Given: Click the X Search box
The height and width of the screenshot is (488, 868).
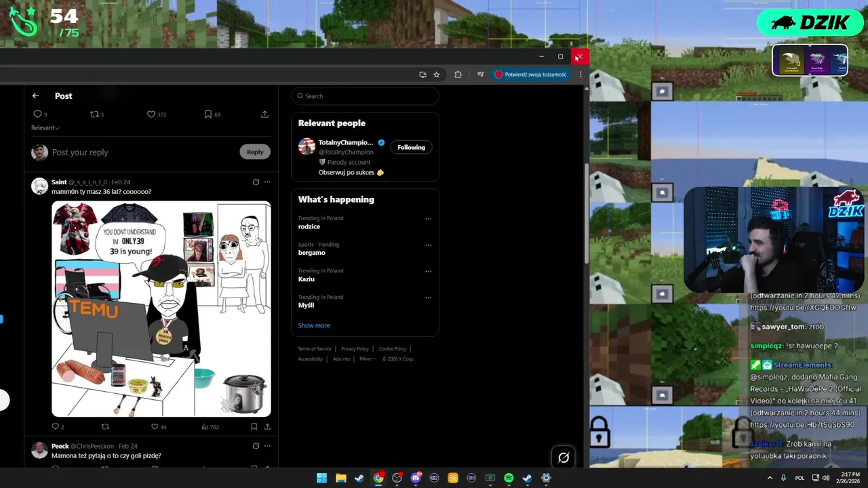Looking at the screenshot, I should coord(366,96).
